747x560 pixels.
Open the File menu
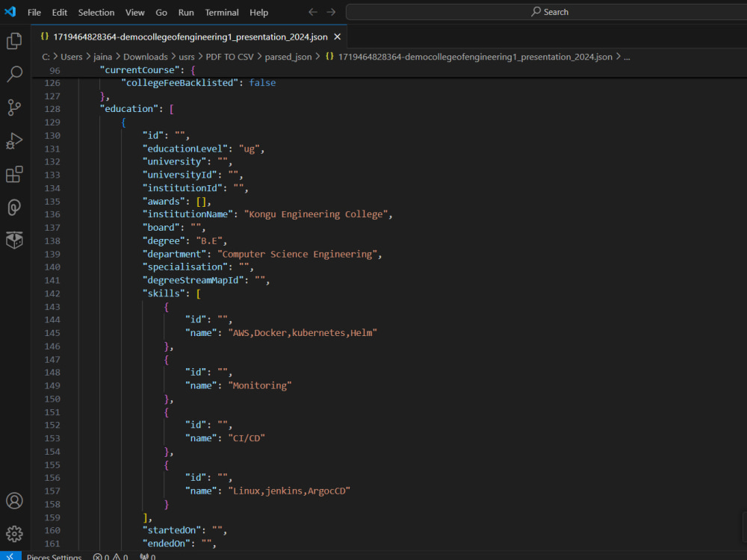click(x=34, y=12)
